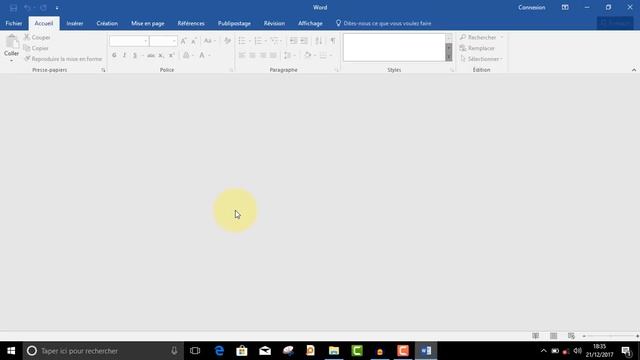Viewport: 640px width, 360px height.
Task: Click the center alignment icon
Action: pos(253,55)
